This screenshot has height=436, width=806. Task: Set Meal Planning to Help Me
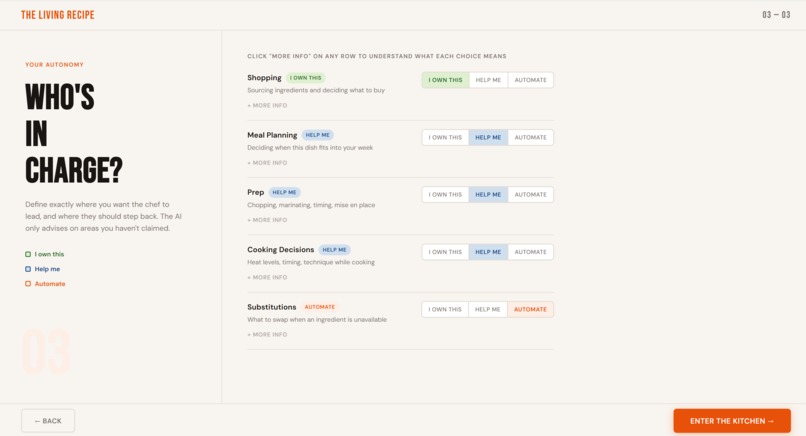pyautogui.click(x=488, y=137)
